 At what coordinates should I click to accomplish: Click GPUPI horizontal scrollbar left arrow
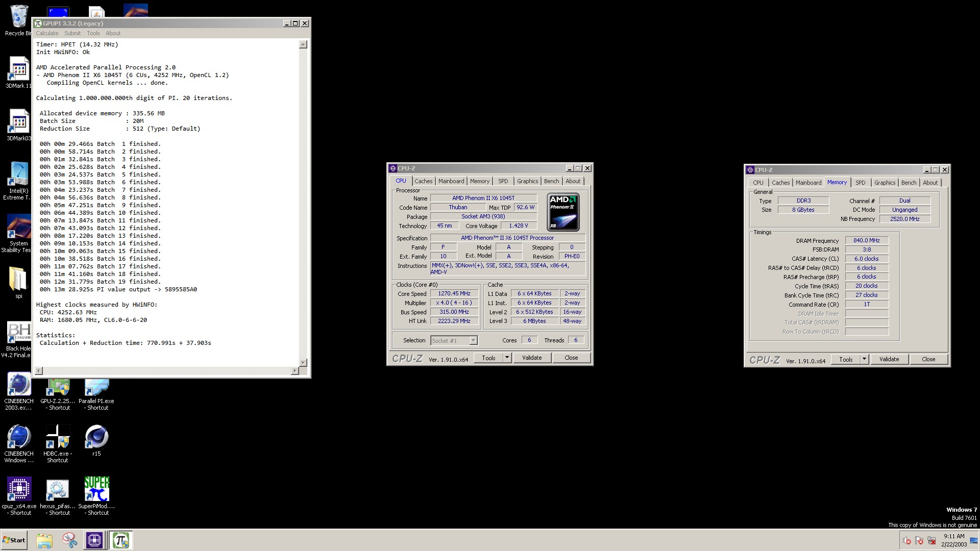coord(39,371)
